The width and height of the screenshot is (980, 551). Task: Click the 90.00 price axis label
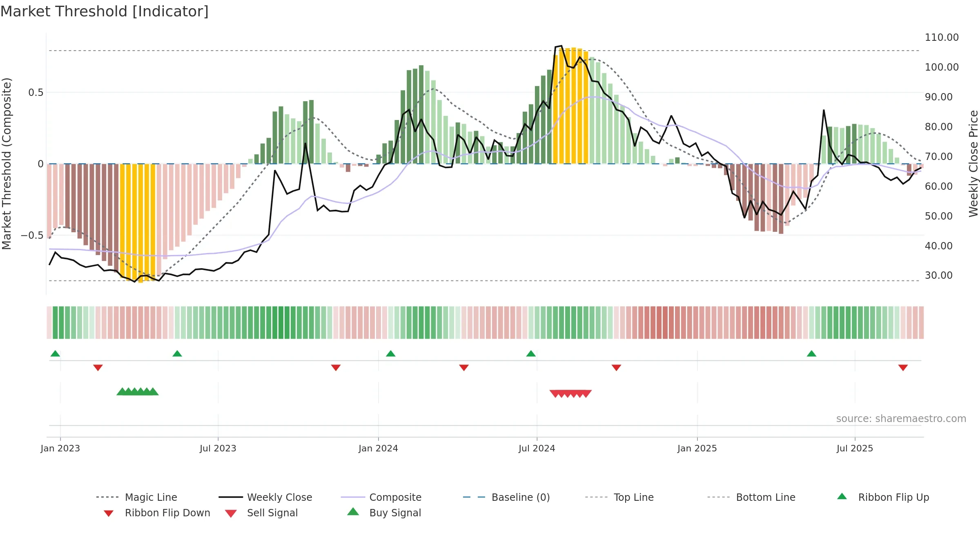click(x=939, y=97)
